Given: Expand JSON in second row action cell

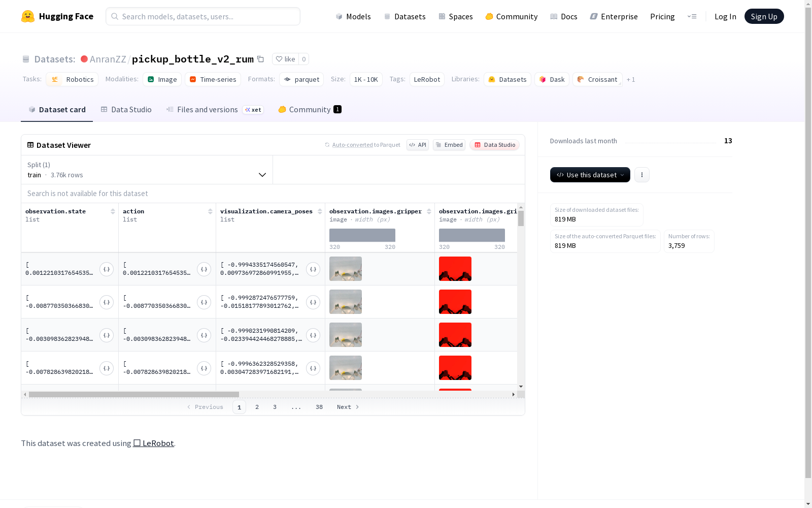Looking at the screenshot, I should coord(204,302).
